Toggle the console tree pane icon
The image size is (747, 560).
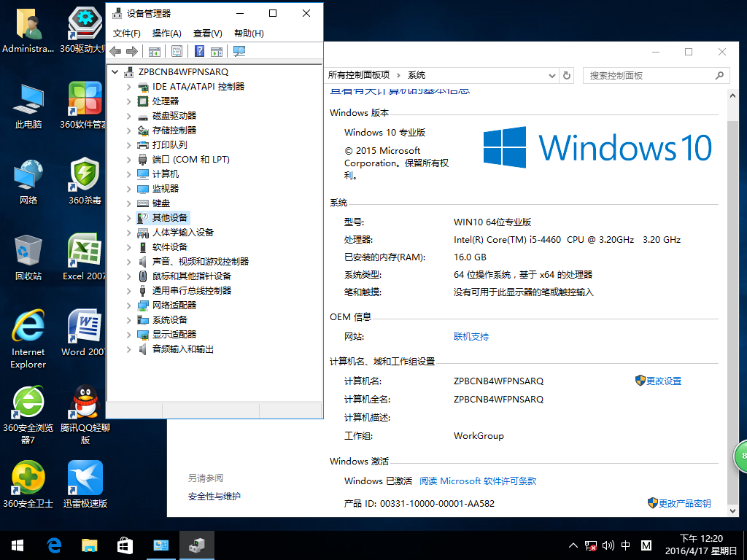[155, 51]
